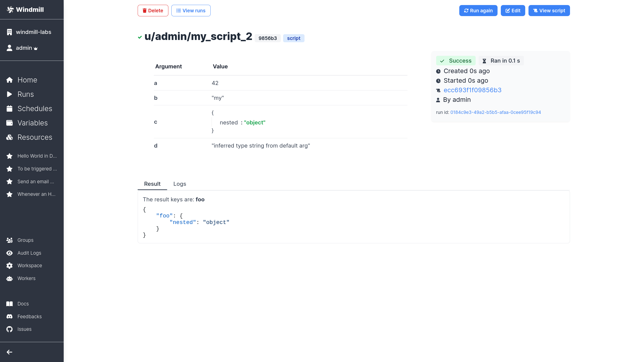The image size is (644, 362).
Task: Click the View runs button
Action: (191, 11)
